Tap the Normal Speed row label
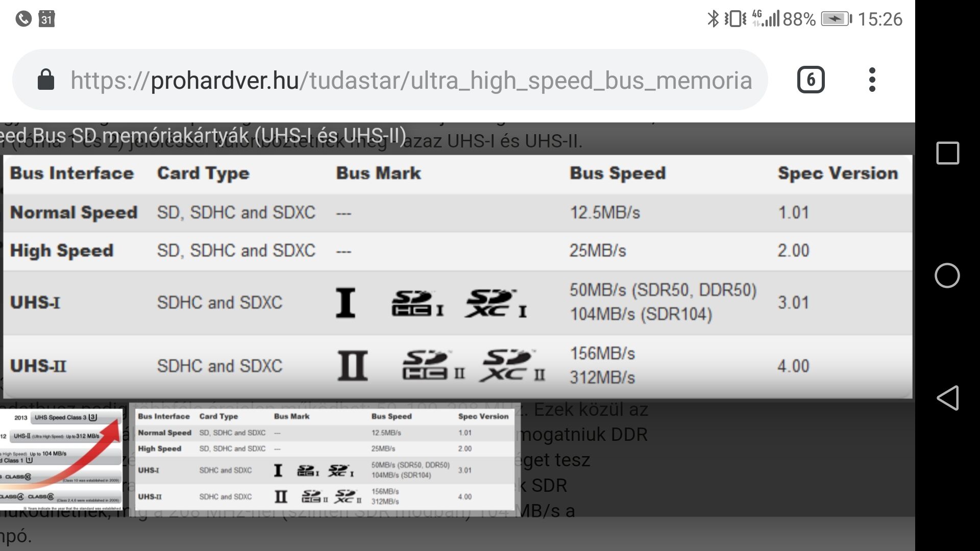The width and height of the screenshot is (980, 551). 74,212
